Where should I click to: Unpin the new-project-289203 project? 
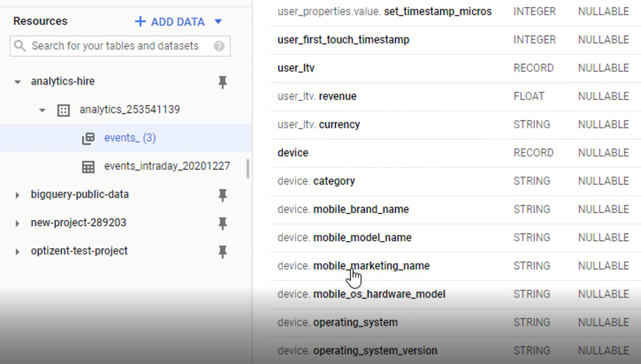pos(222,223)
